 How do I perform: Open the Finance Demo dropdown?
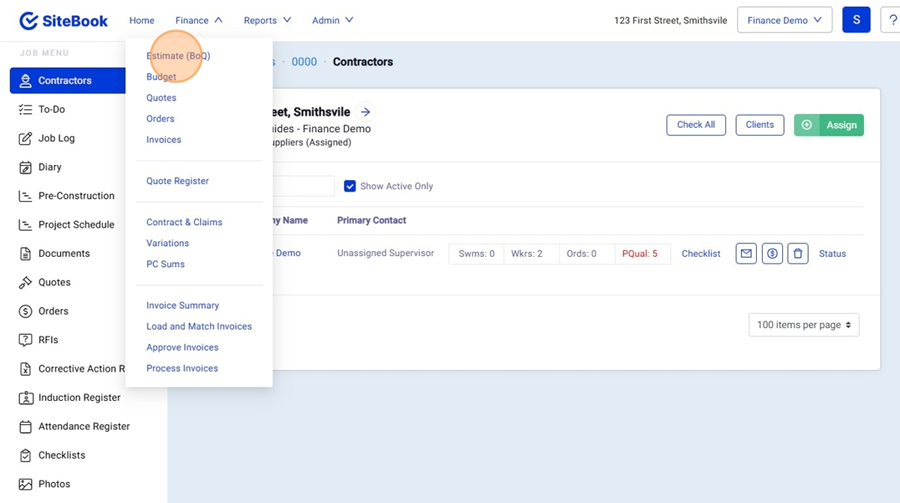pyautogui.click(x=784, y=20)
